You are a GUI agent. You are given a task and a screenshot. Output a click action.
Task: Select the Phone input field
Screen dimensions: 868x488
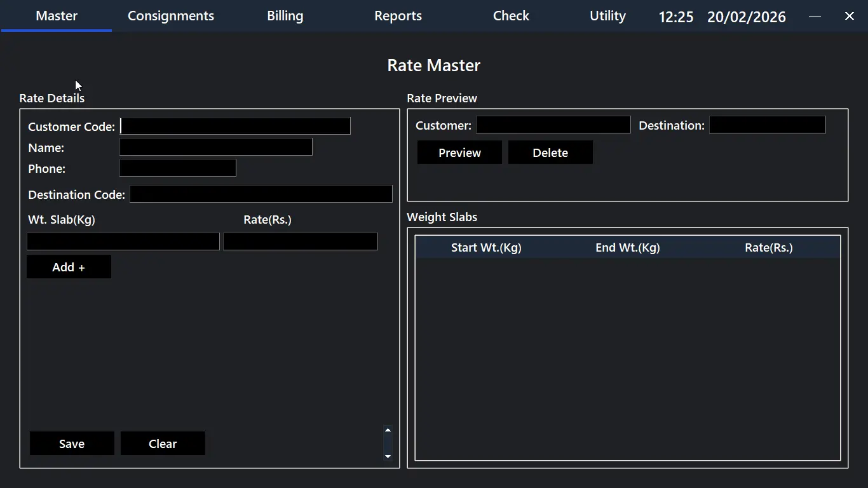pyautogui.click(x=178, y=168)
